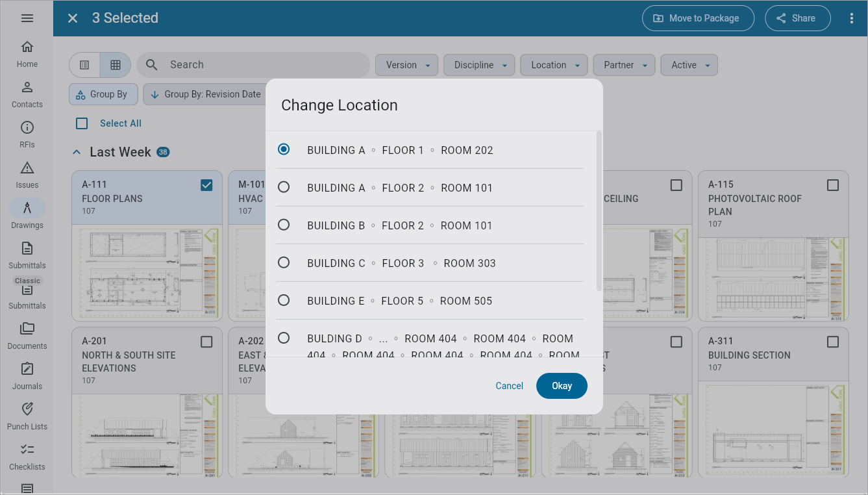The image size is (868, 495).
Task: Click the Share button
Action: [x=797, y=18]
